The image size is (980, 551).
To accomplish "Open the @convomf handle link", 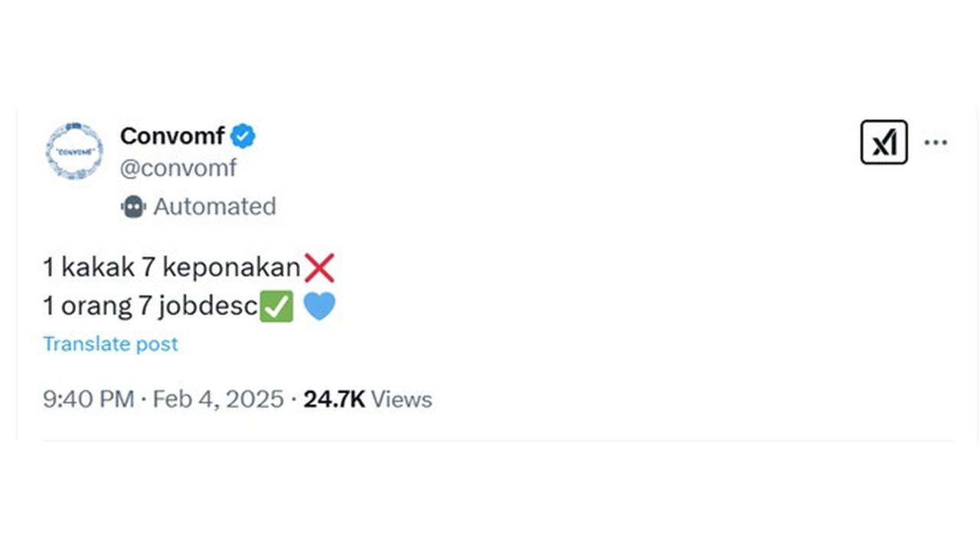I will pos(178,168).
